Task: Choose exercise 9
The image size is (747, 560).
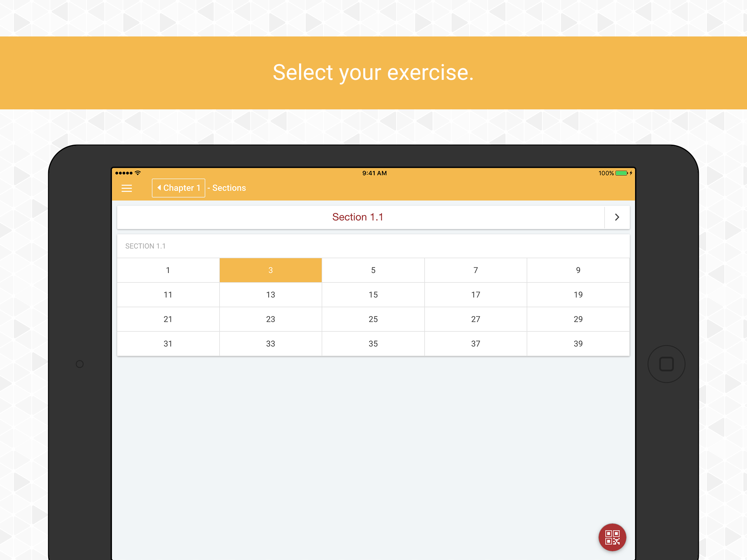Action: 578,270
